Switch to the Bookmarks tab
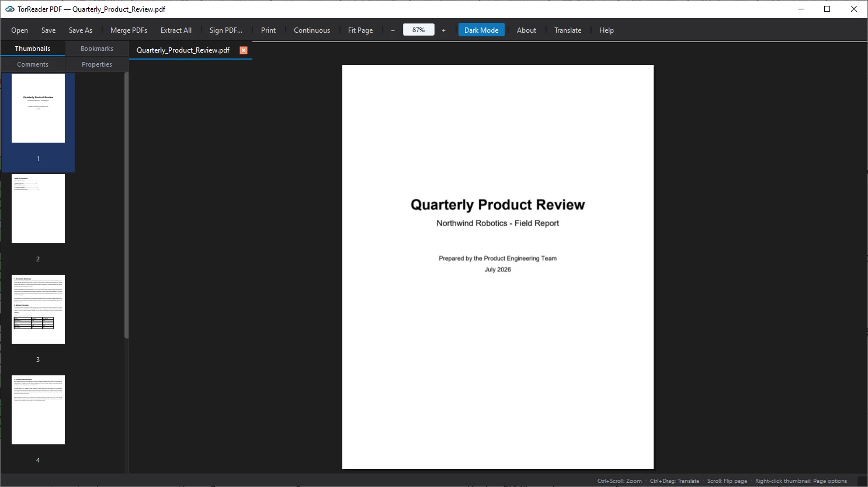Image resolution: width=868 pixels, height=487 pixels. tap(97, 49)
